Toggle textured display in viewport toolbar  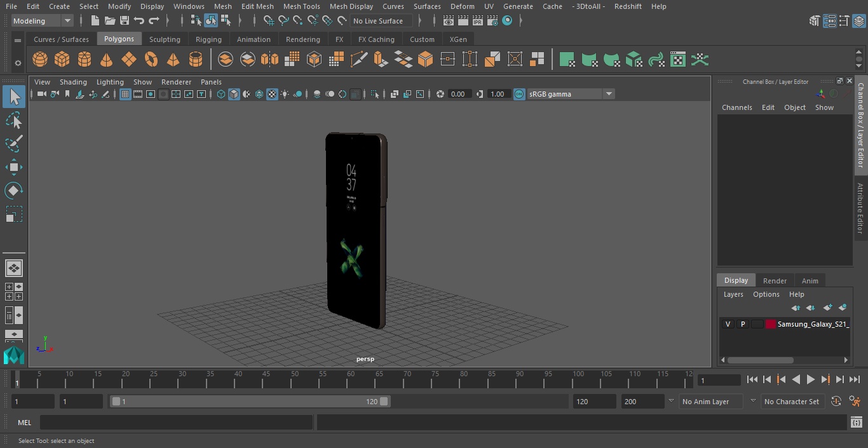click(x=272, y=94)
